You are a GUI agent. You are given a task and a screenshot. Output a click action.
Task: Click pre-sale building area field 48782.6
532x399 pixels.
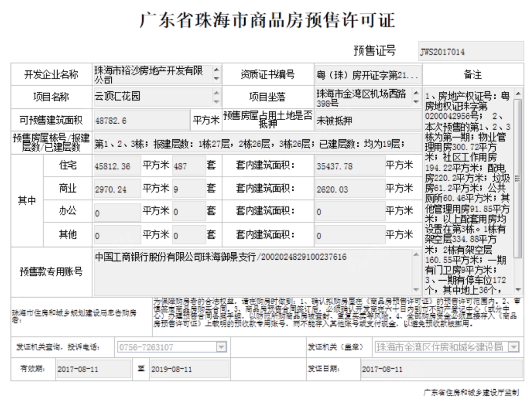[x=141, y=120]
